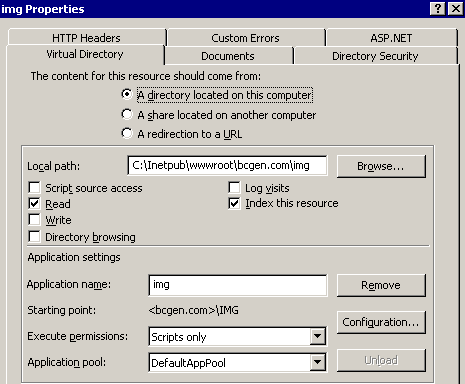
Task: Expand the Application pool dropdown arrow
Action: (x=318, y=362)
